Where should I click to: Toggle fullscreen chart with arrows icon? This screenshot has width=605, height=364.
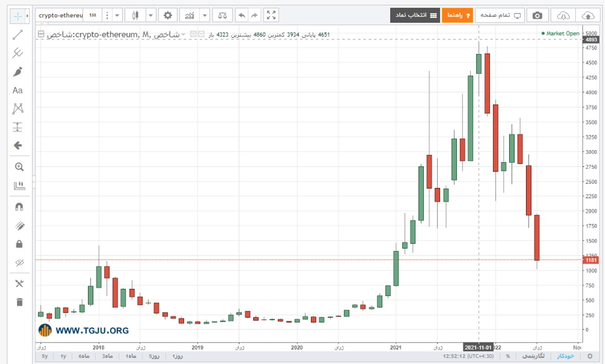[271, 15]
